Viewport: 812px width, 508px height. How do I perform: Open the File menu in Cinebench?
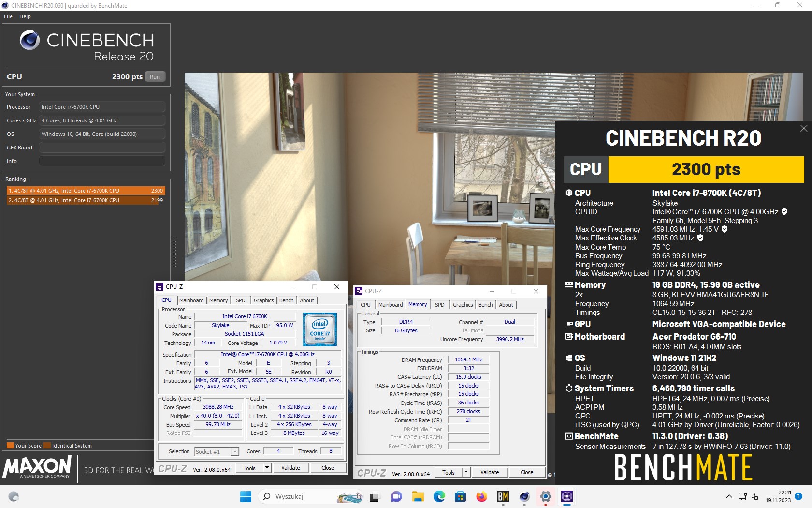[8, 16]
